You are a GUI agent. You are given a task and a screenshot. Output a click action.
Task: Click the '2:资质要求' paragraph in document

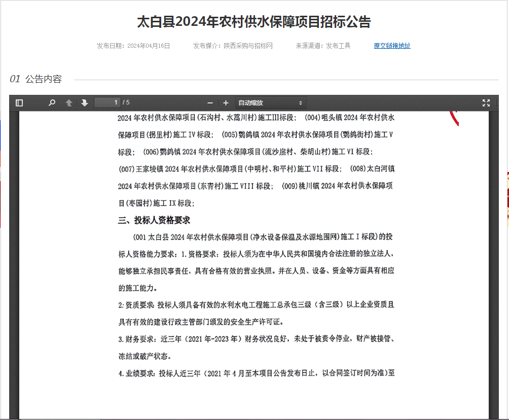coord(256,305)
